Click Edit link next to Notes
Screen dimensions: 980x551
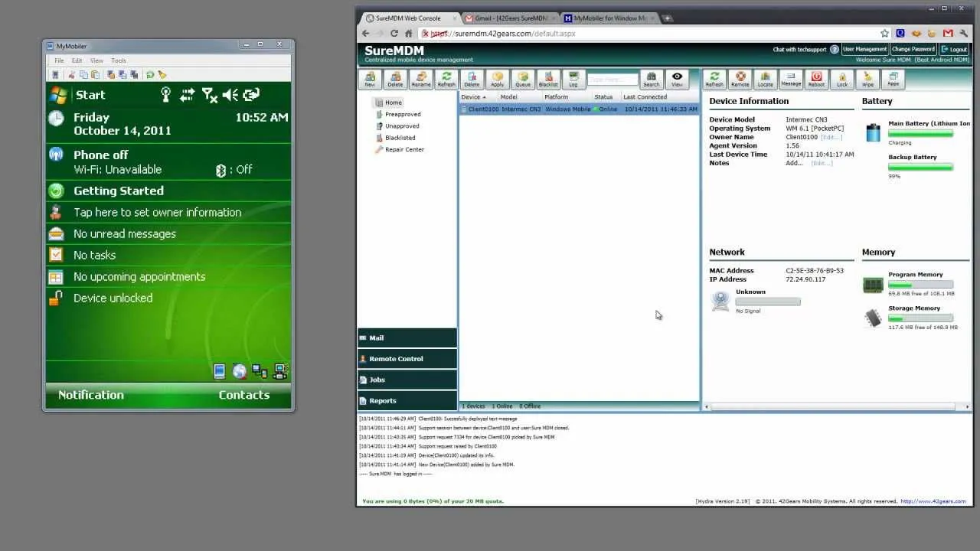point(822,163)
